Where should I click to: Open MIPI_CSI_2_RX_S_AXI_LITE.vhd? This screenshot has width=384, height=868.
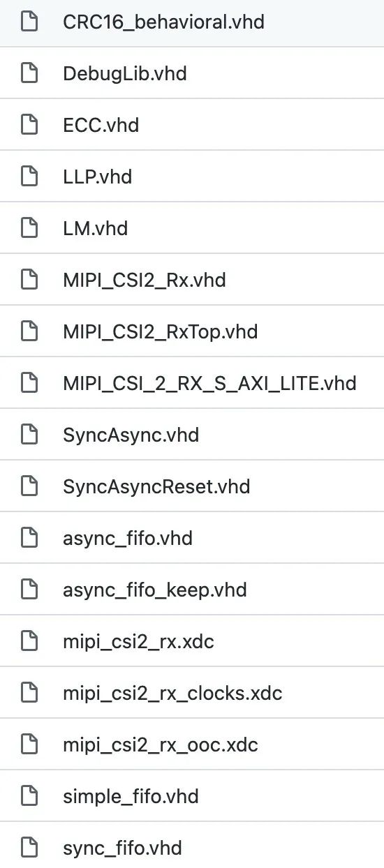[209, 384]
